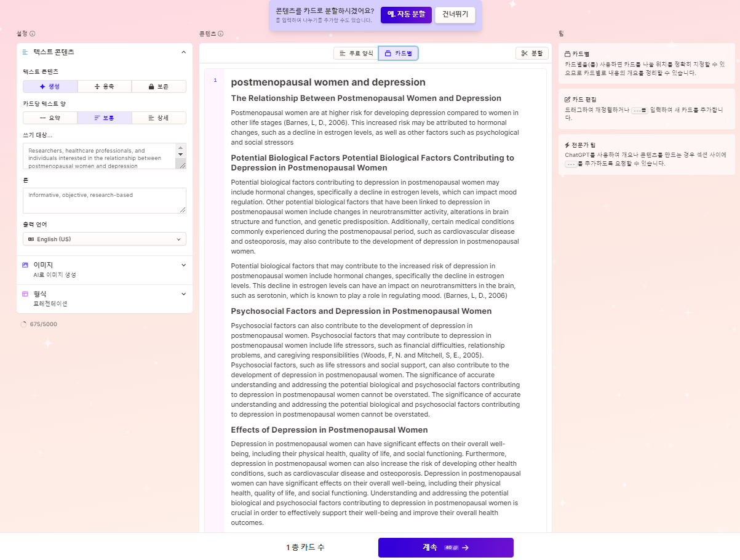Switch to 무료 양식 view tab
The width and height of the screenshot is (740, 560).
(x=356, y=54)
